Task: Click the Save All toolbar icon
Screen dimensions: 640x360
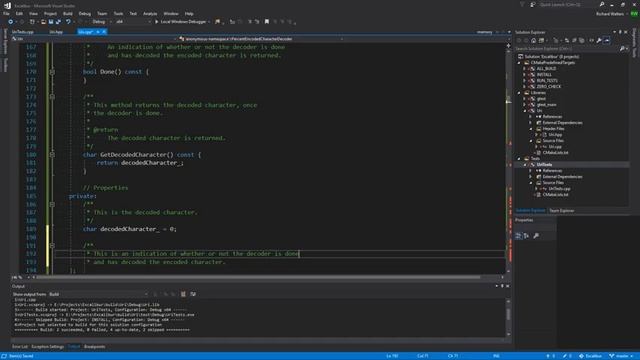Action: click(x=58, y=22)
